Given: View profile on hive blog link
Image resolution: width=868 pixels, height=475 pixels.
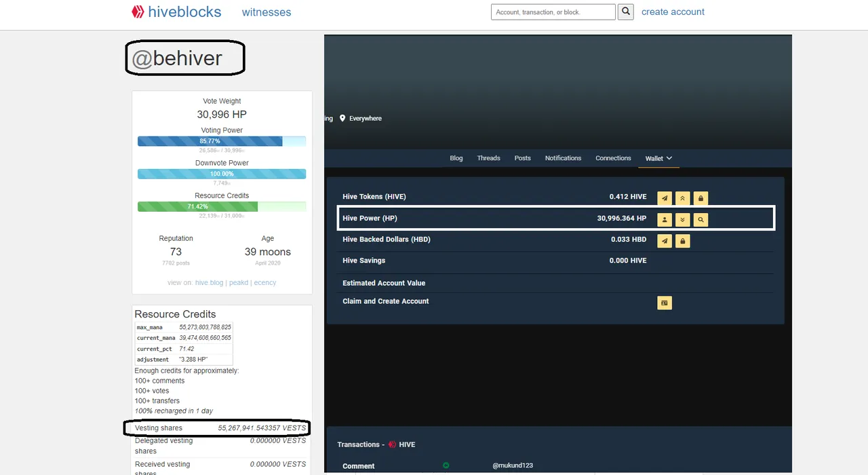Looking at the screenshot, I should tap(209, 283).
